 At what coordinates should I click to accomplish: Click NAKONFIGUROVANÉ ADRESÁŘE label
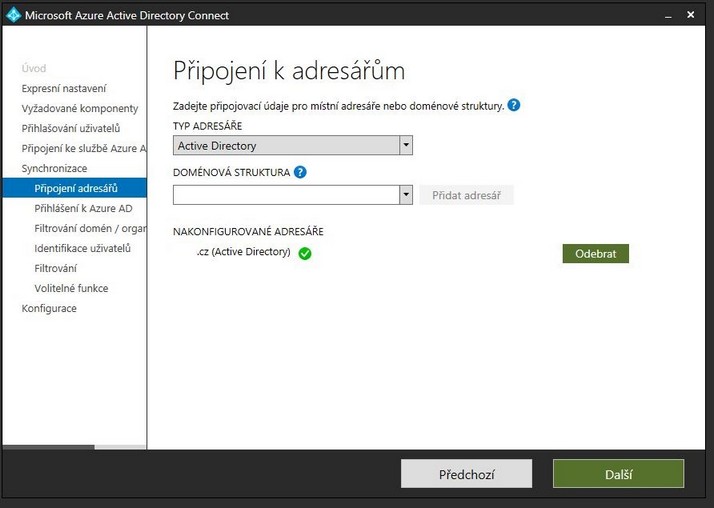248,231
